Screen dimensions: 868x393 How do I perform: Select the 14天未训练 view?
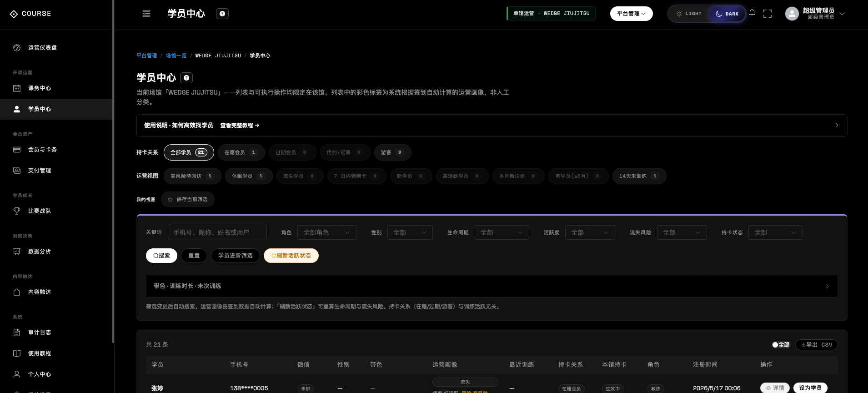[x=639, y=176]
